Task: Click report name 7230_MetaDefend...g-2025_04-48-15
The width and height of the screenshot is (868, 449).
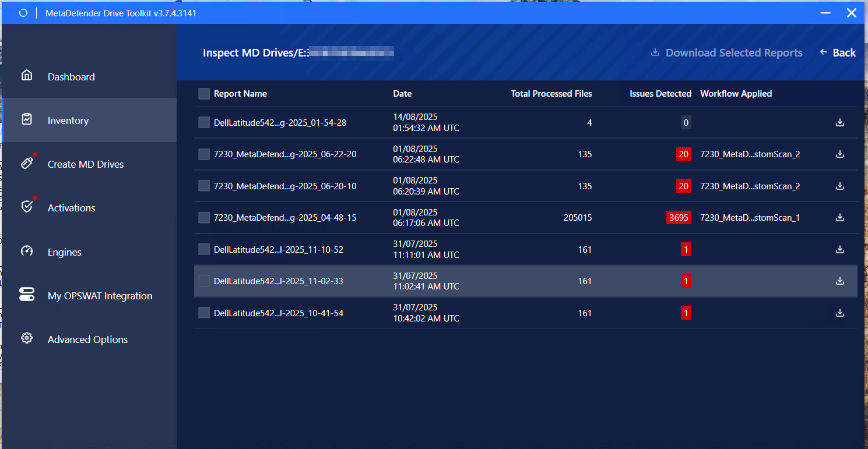Action: [x=285, y=218]
